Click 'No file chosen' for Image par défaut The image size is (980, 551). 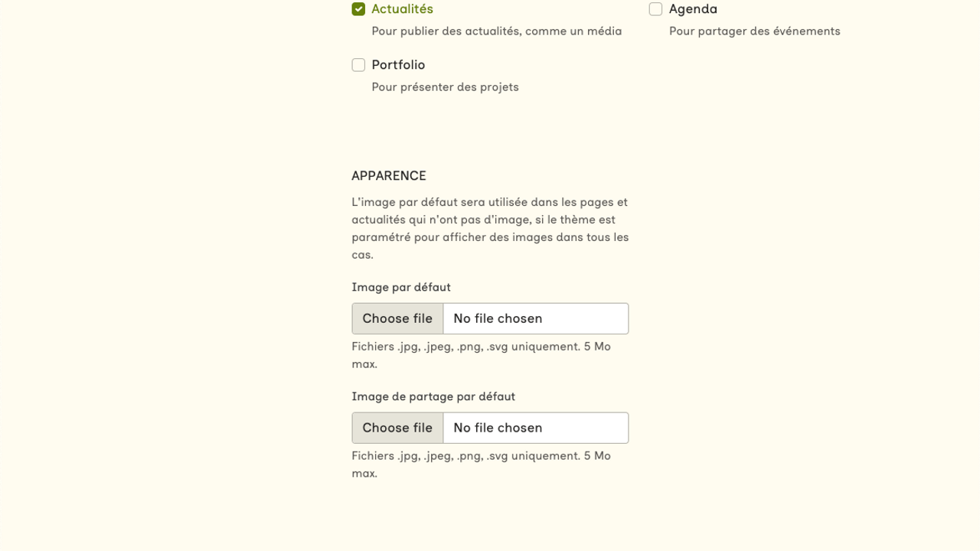click(498, 318)
